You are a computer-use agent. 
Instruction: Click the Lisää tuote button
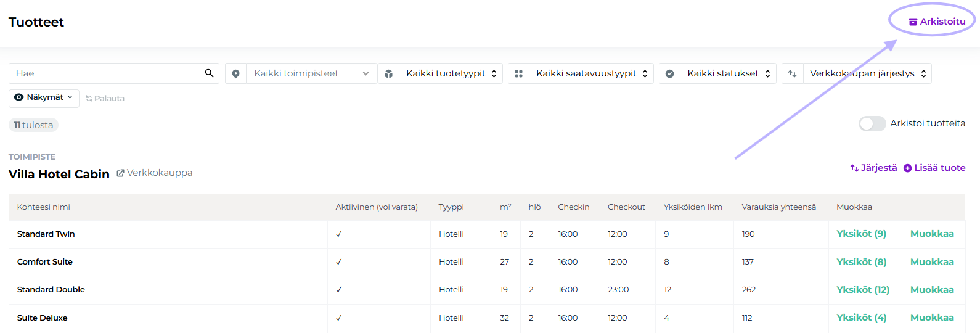point(934,168)
